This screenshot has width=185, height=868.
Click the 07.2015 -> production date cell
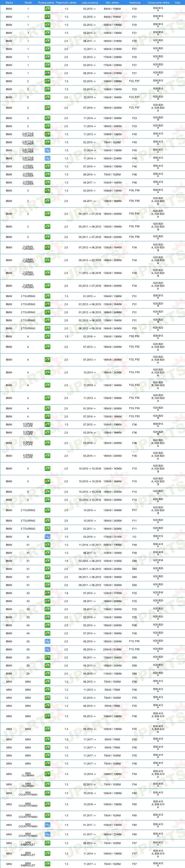click(90, 425)
